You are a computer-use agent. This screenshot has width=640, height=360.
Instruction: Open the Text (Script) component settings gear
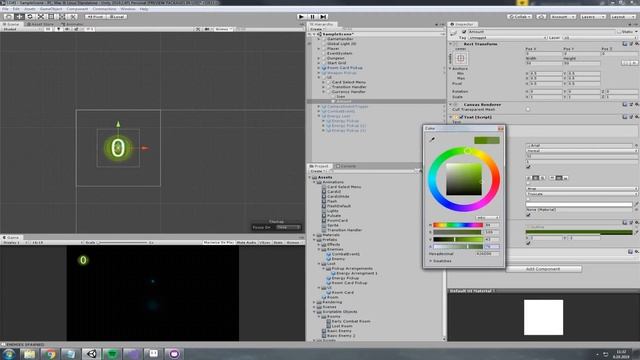[636, 117]
